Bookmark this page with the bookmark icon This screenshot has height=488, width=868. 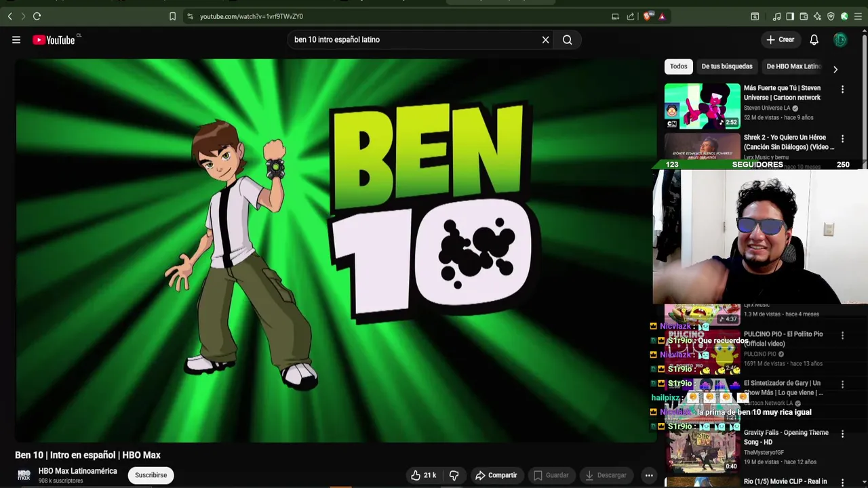click(x=172, y=16)
